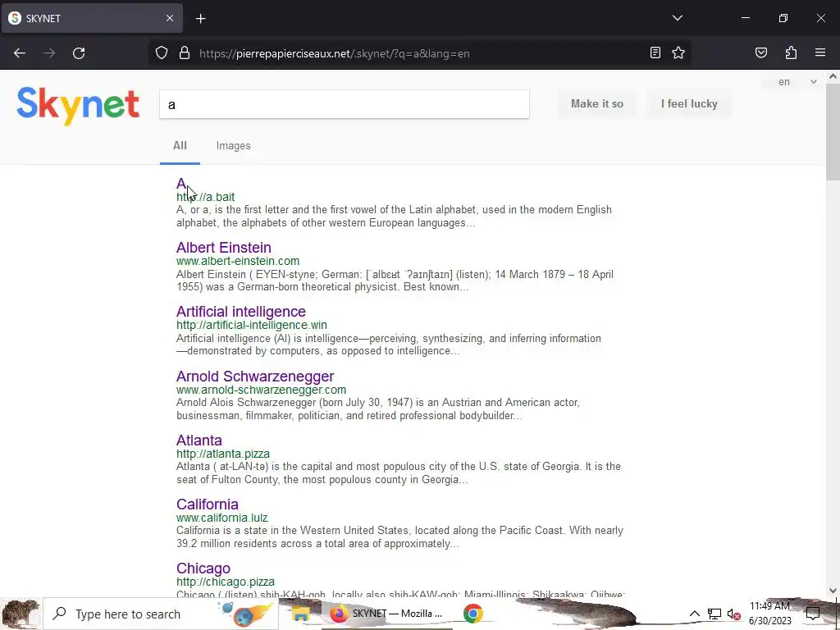Click the taskbar search box
The height and width of the screenshot is (630, 840).
pyautogui.click(x=160, y=614)
